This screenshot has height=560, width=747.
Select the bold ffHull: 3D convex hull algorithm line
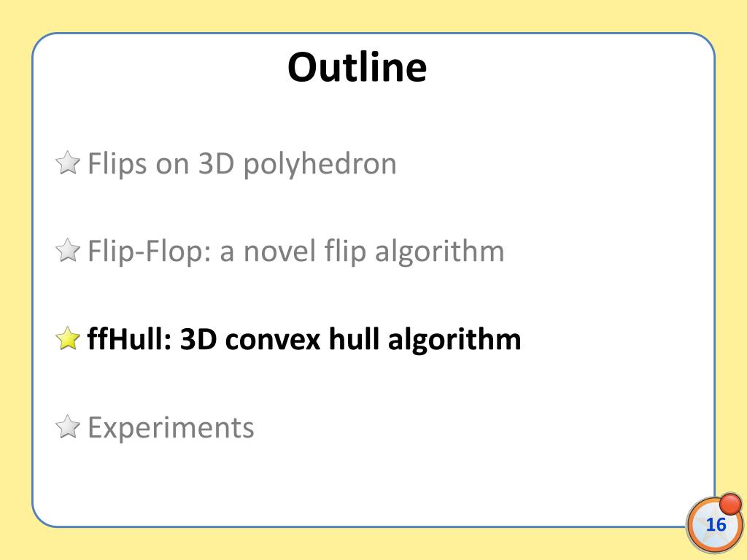point(304,339)
